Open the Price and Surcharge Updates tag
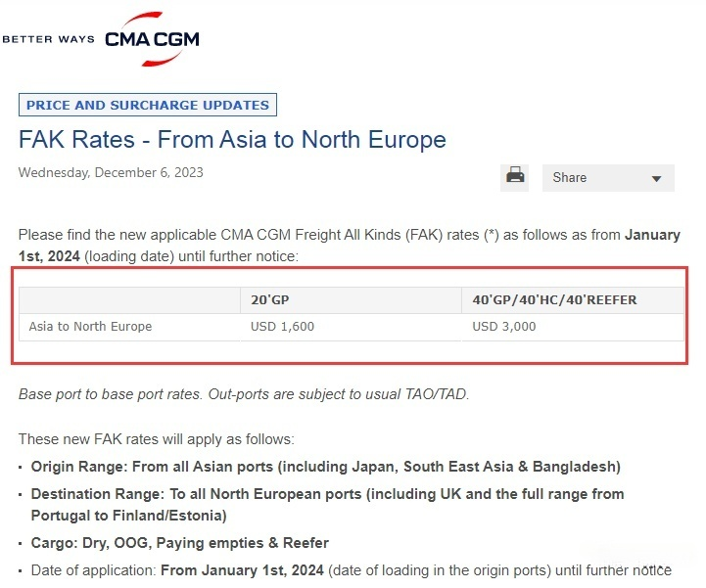This screenshot has height=588, width=706. click(x=148, y=105)
